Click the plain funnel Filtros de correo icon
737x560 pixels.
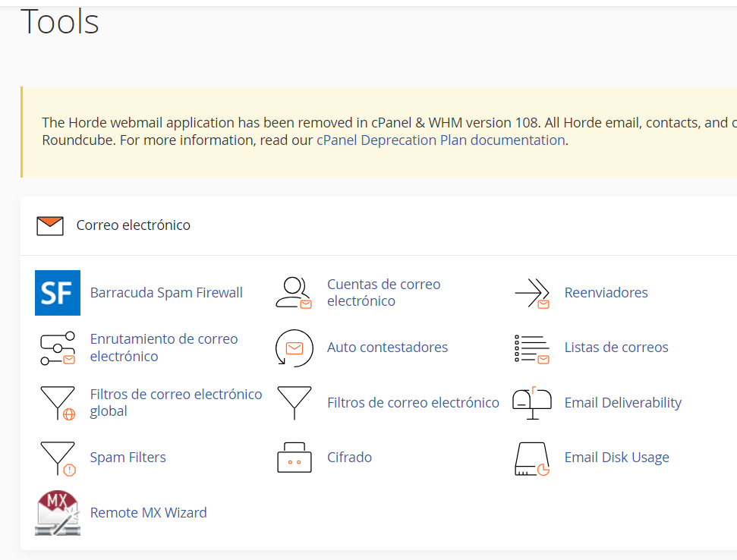tap(294, 403)
